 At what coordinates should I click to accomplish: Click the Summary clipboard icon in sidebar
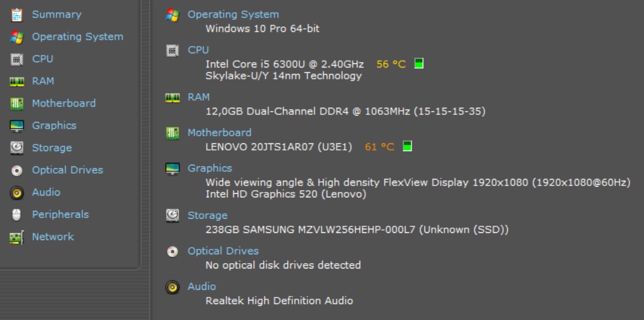coord(17,14)
